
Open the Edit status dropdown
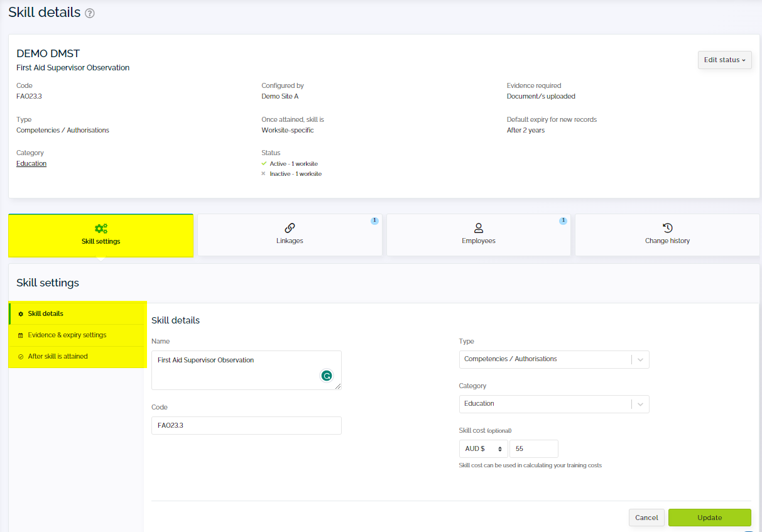point(724,60)
